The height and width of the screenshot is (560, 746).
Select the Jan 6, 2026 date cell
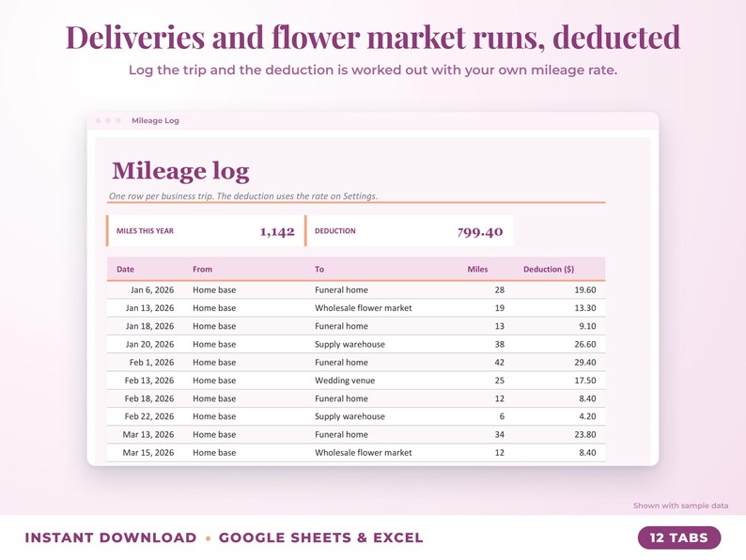152,289
